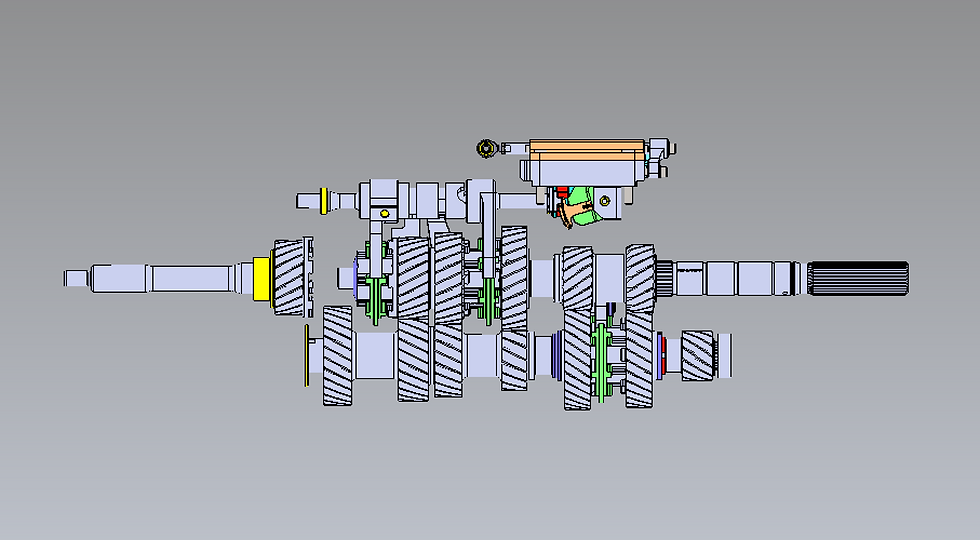Select the round eye bolt beside the actuator

[x=486, y=149]
